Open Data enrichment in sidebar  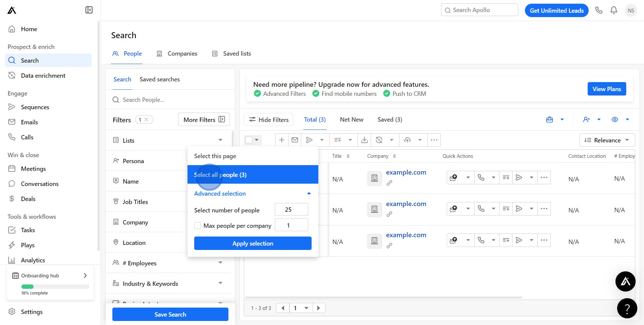pyautogui.click(x=48, y=75)
